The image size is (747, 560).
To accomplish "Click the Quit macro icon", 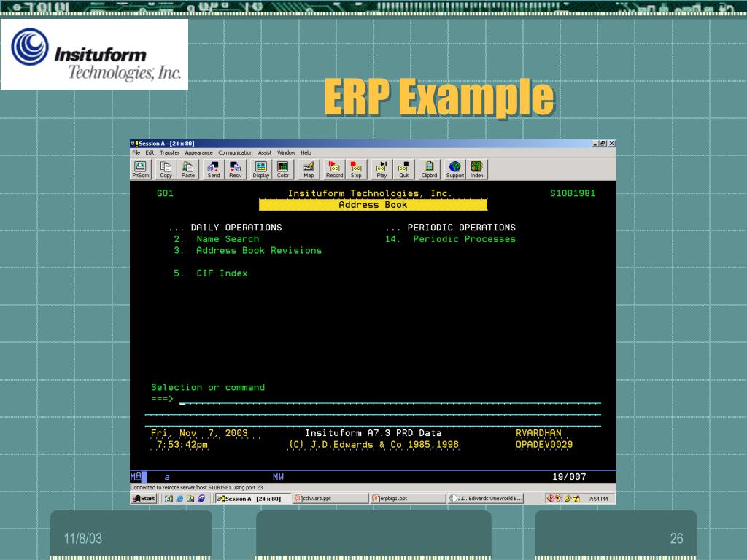I will pyautogui.click(x=403, y=169).
